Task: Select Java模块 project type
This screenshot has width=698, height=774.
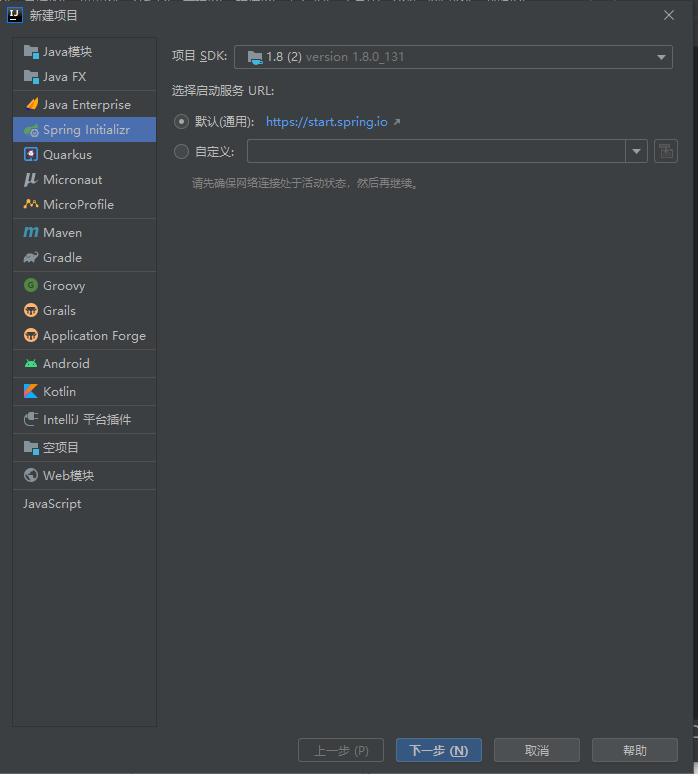Action: (x=84, y=52)
